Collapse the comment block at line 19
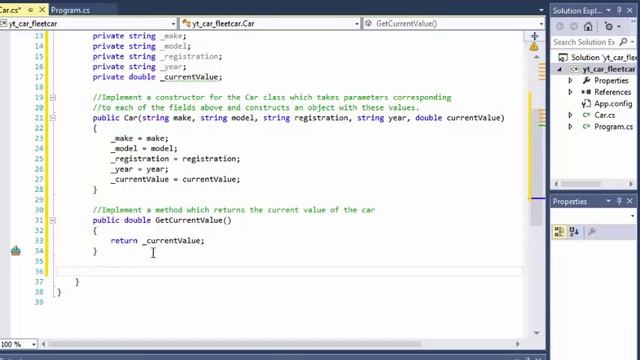This screenshot has width=640, height=360. [x=53, y=98]
